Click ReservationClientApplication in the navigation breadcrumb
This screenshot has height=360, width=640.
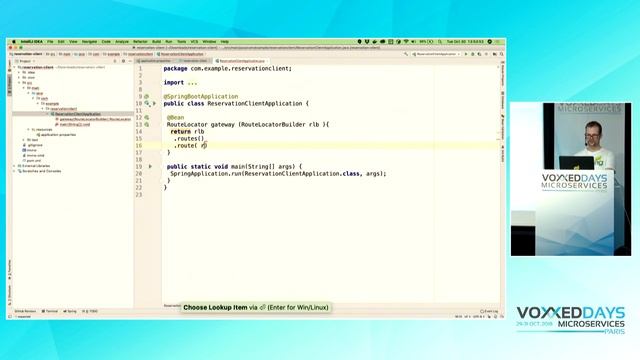tap(181, 54)
